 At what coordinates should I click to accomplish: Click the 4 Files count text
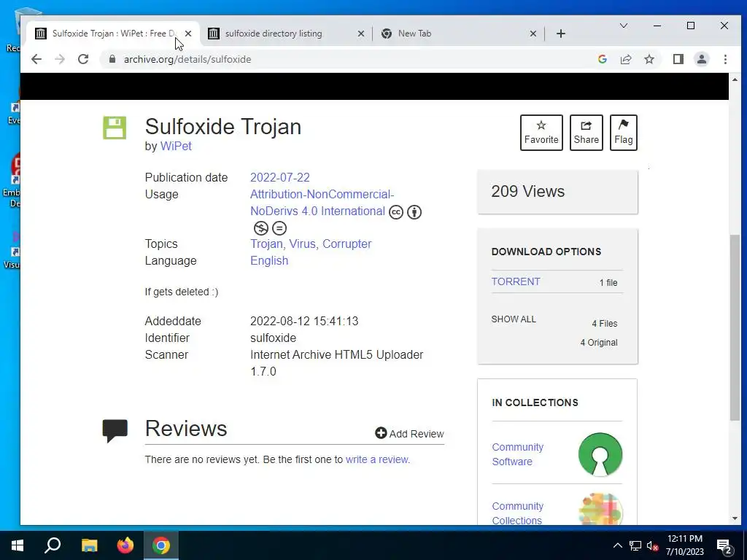(604, 323)
